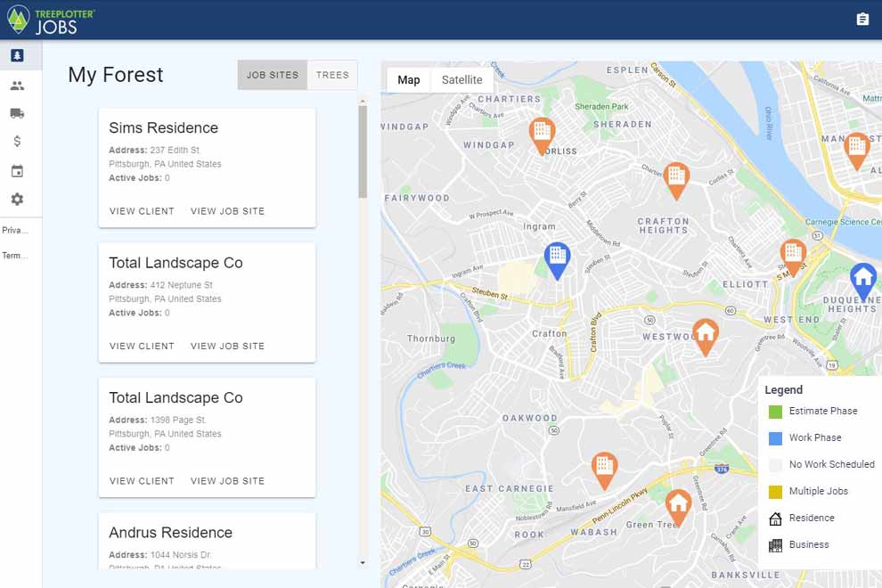Open the dollar sign billing icon
Screen dimensions: 882x588
point(18,142)
